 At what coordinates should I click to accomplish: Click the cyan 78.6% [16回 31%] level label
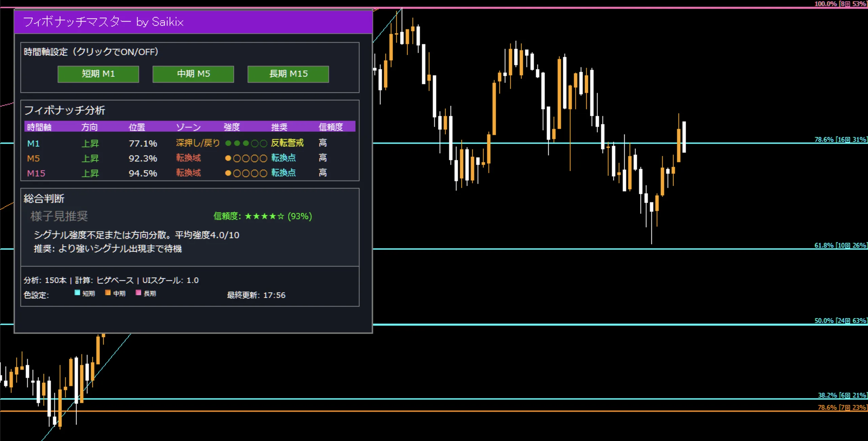[x=841, y=139]
